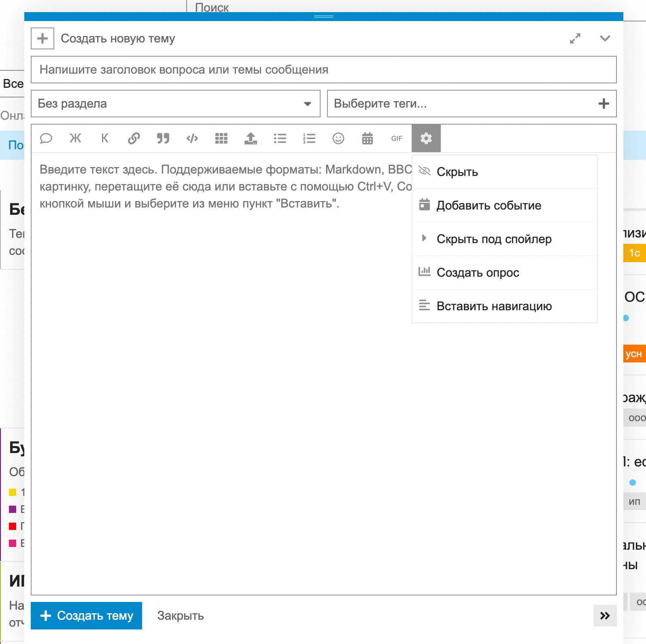Collapse the editor with the chevron
Screen dimensions: 646x644
tap(605, 38)
